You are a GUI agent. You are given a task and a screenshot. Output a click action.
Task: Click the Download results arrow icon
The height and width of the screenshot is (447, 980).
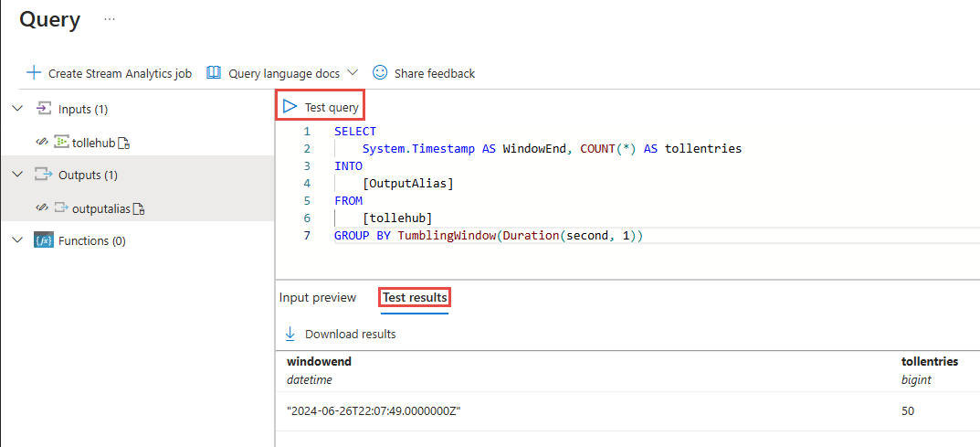[x=290, y=334]
